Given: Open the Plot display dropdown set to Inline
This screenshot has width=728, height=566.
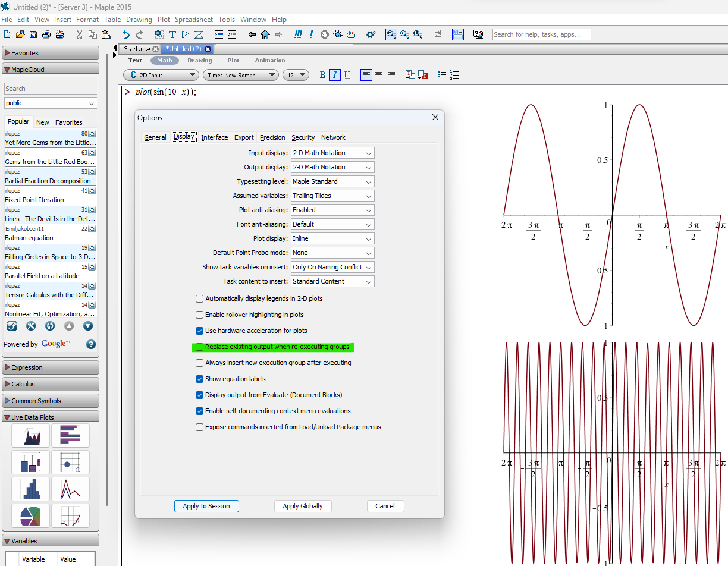Looking at the screenshot, I should 332,238.
